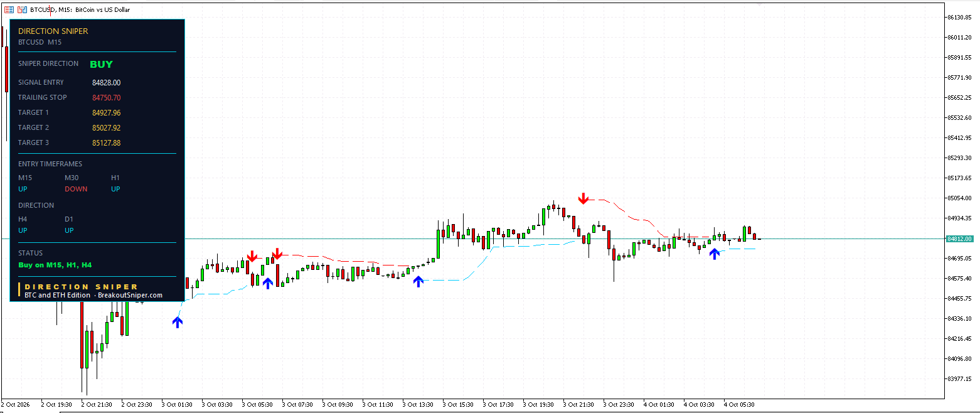The image size is (980, 413).
Task: Click the DIRECTION SNIPER panel heading
Action: pyautogui.click(x=53, y=31)
